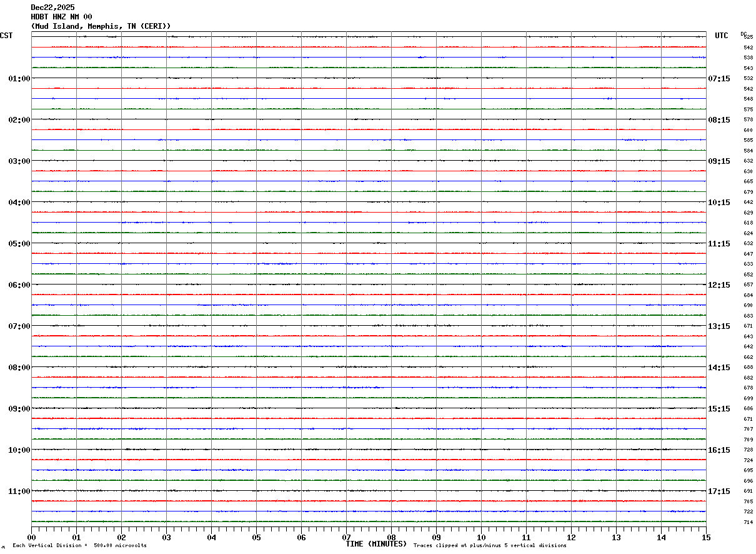The image size is (756, 554).
Task: Click the 17:15 UTC time label
Action: point(719,491)
